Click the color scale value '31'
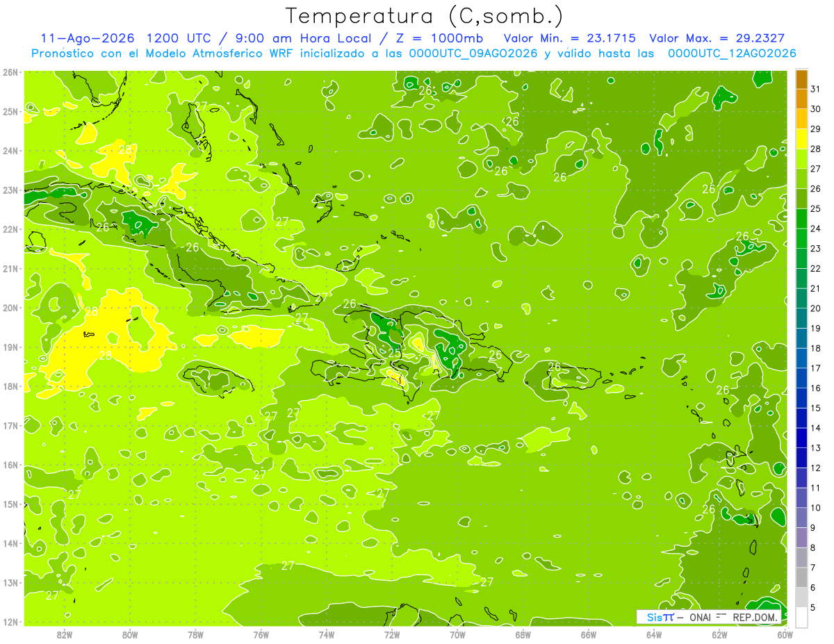The height and width of the screenshot is (644, 834). point(815,89)
